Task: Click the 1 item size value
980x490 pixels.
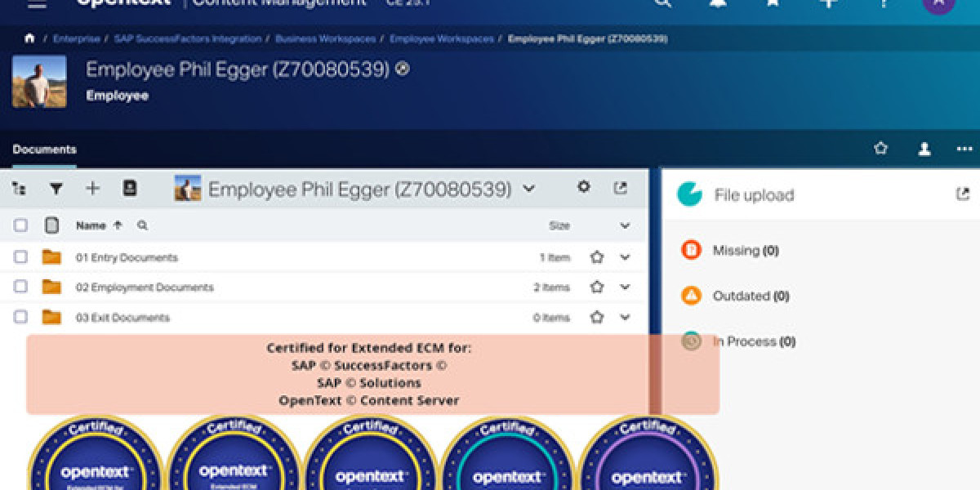Action: point(555,257)
